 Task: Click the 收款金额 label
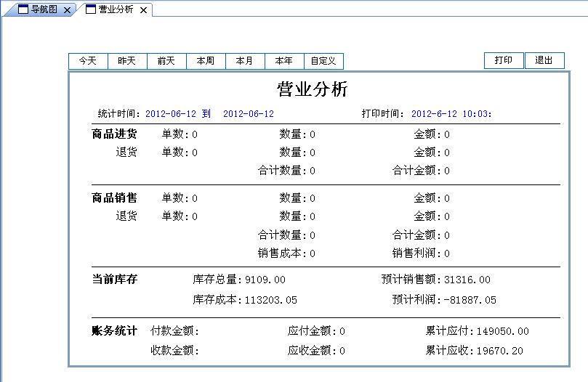coord(174,351)
